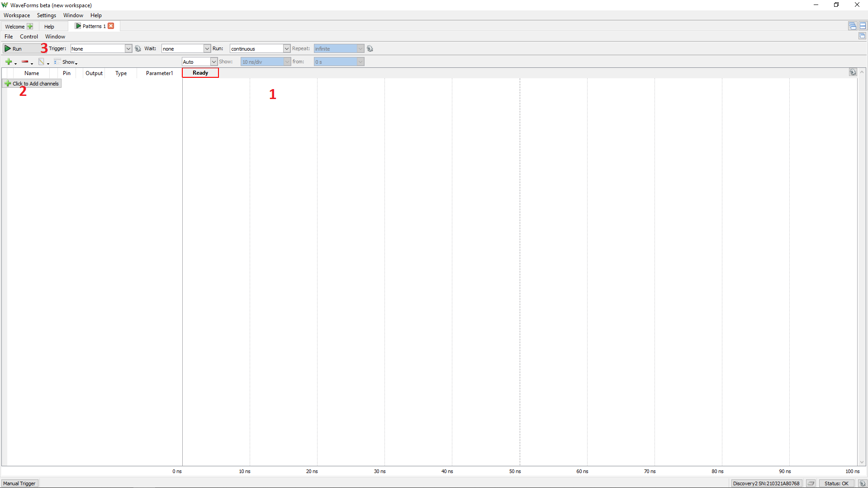
Task: Click the Manual Trigger button
Action: point(19,483)
